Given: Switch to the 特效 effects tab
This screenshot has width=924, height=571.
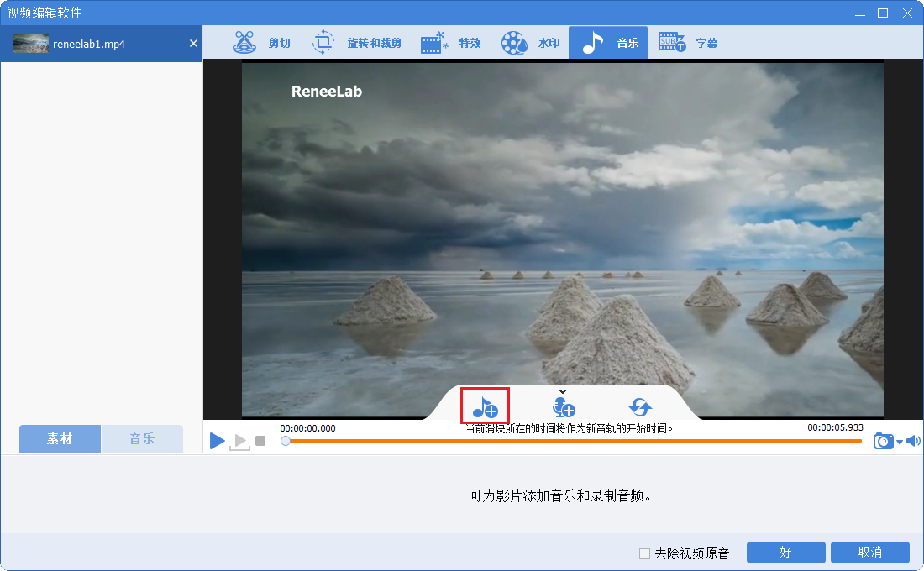Looking at the screenshot, I should (x=451, y=43).
